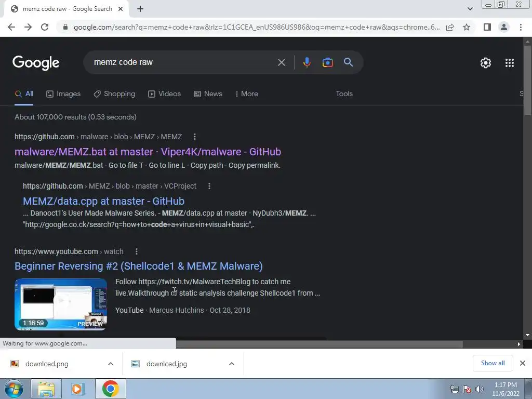Image resolution: width=532 pixels, height=399 pixels.
Task: Open the tab search dropdown arrow
Action: point(470,9)
